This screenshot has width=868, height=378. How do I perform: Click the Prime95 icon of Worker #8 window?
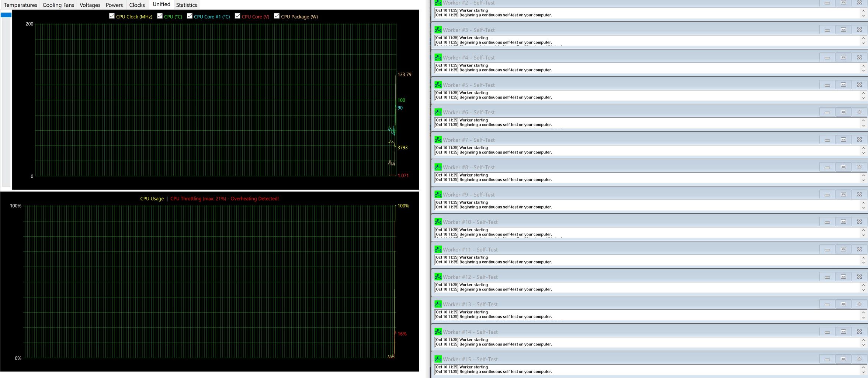click(438, 167)
